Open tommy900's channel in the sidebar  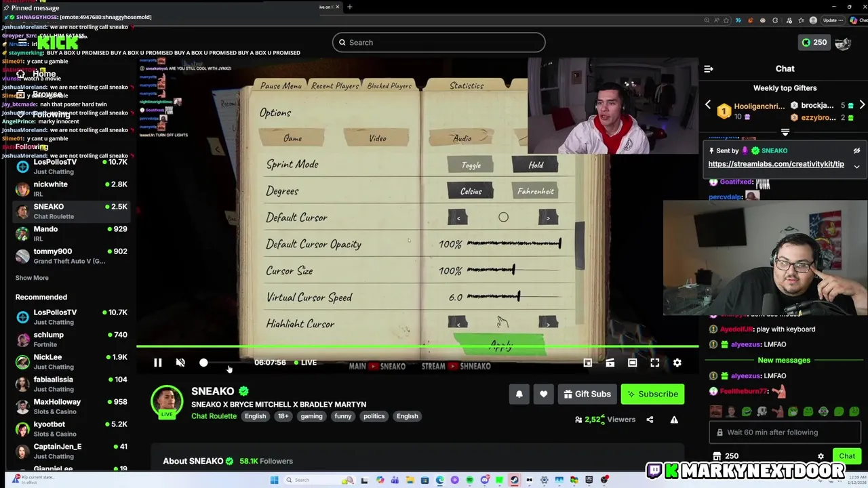click(71, 256)
